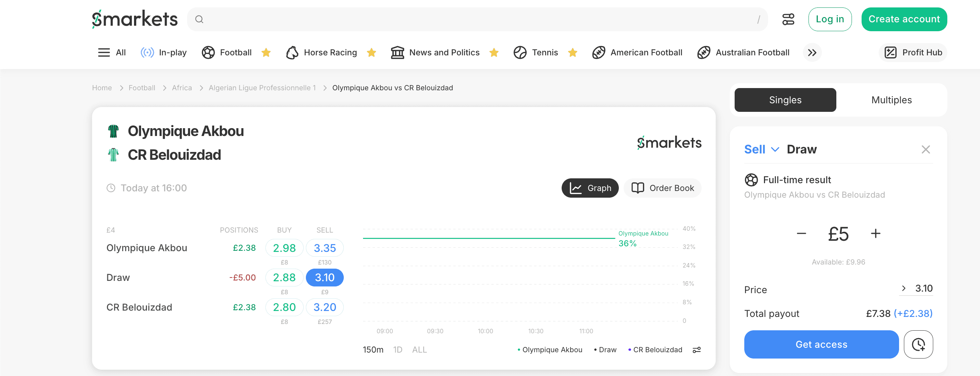Click the clock icon beside Today at 16:00
This screenshot has height=376, width=980.
(111, 188)
